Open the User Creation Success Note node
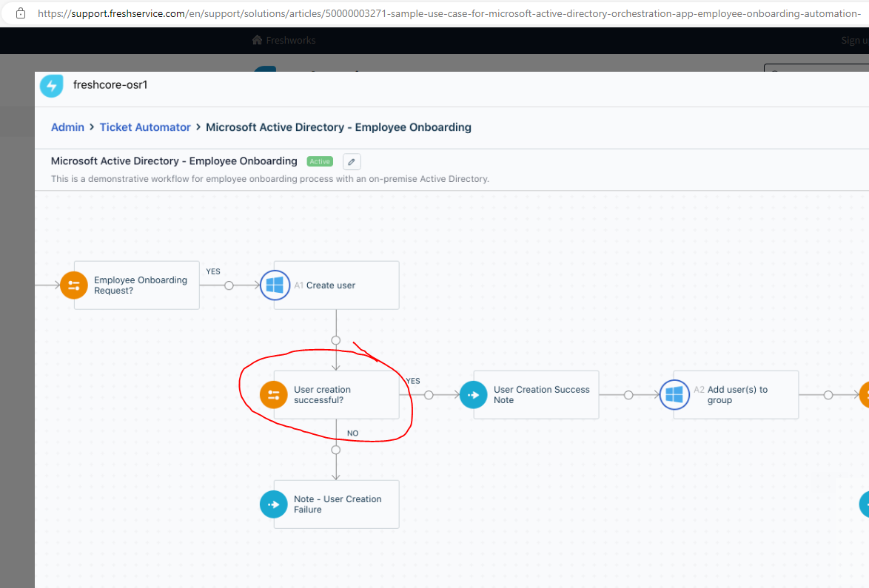 (x=536, y=395)
